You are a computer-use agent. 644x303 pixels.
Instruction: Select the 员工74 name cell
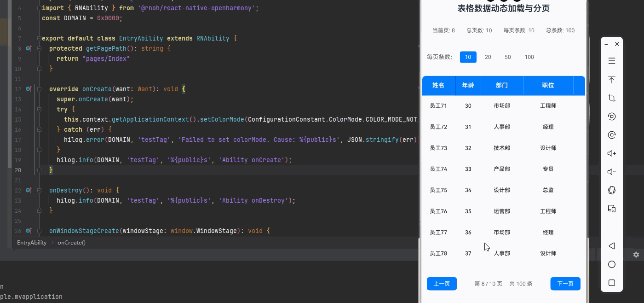point(438,169)
